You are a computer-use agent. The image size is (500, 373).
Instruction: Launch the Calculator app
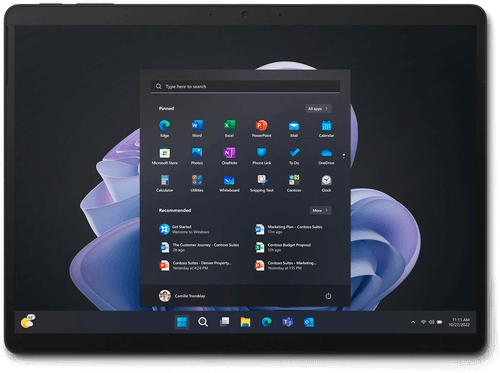[x=164, y=183]
